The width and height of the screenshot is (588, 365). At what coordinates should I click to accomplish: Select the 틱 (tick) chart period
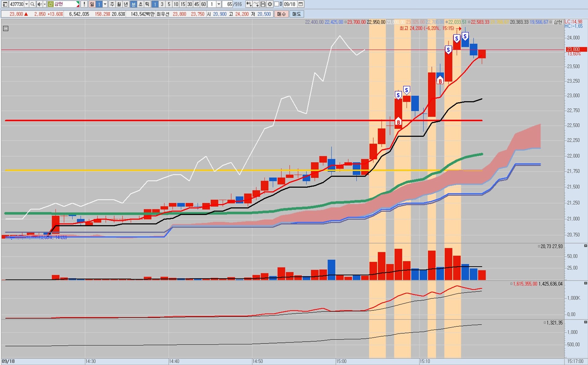tap(147, 4)
